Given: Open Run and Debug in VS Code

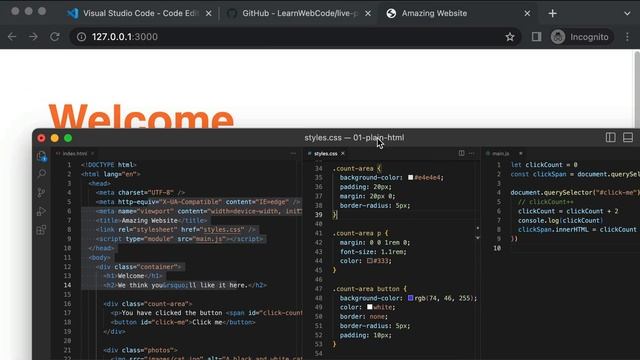Looking at the screenshot, I should pyautogui.click(x=41, y=211).
